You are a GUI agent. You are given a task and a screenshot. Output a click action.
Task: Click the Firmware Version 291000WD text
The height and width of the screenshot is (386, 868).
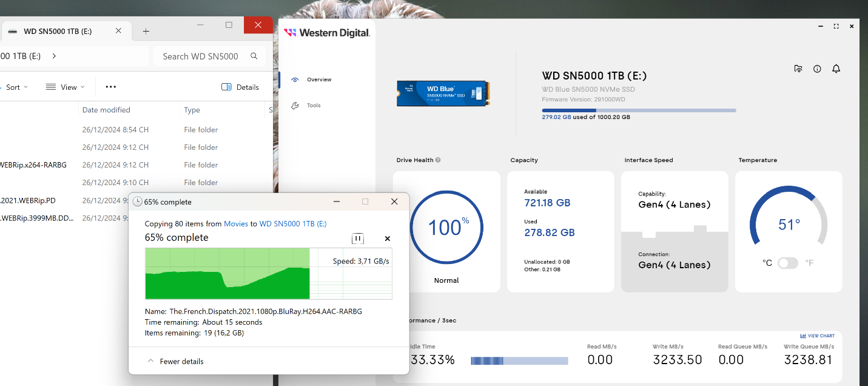click(584, 100)
